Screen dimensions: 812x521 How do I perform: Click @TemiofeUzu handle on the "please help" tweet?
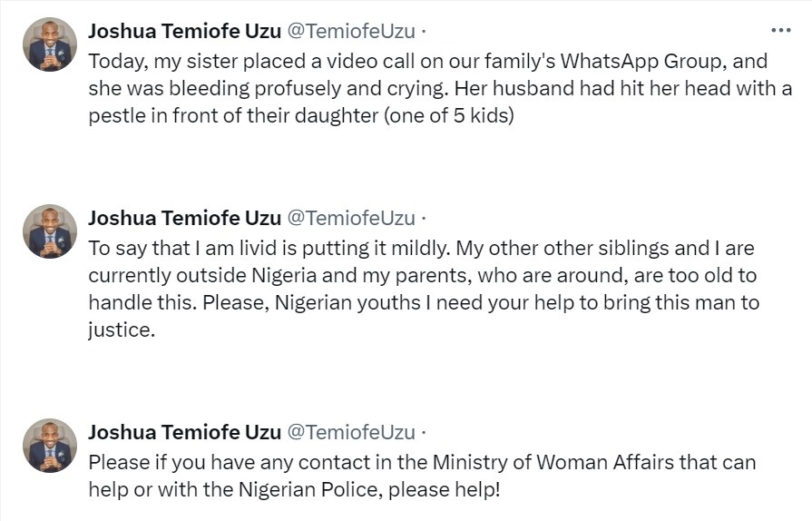[x=351, y=432]
